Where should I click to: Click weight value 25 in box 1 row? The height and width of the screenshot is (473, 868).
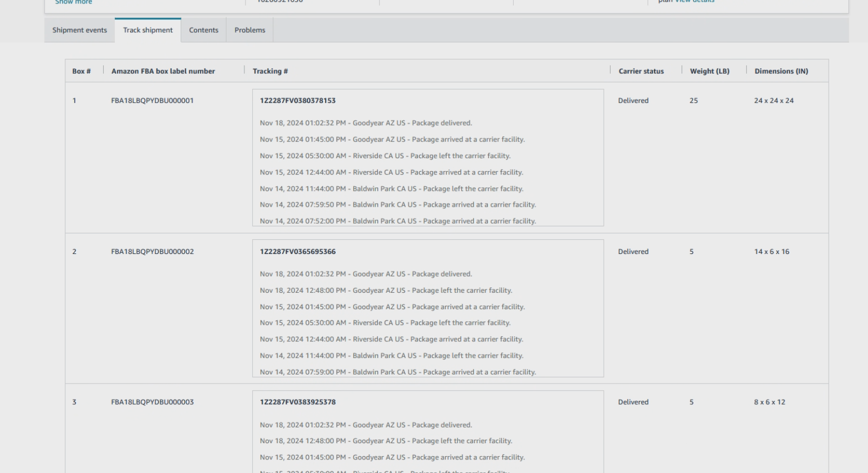(x=693, y=101)
